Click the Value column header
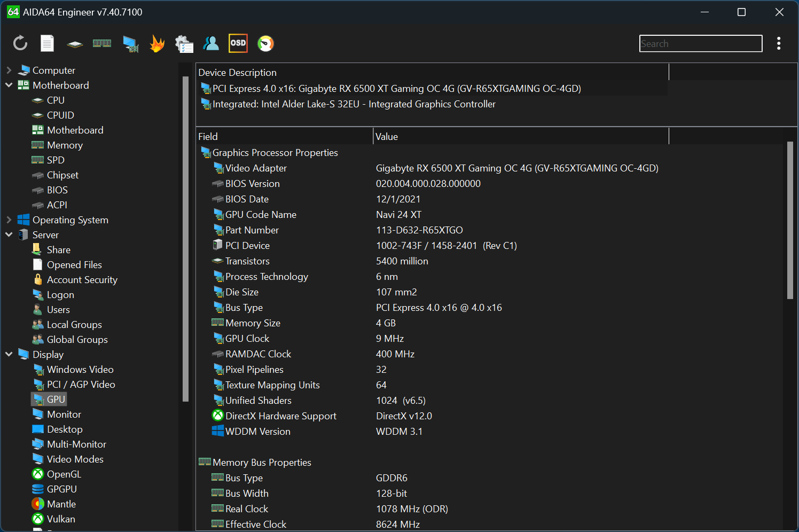Image resolution: width=799 pixels, height=532 pixels. pyautogui.click(x=521, y=136)
